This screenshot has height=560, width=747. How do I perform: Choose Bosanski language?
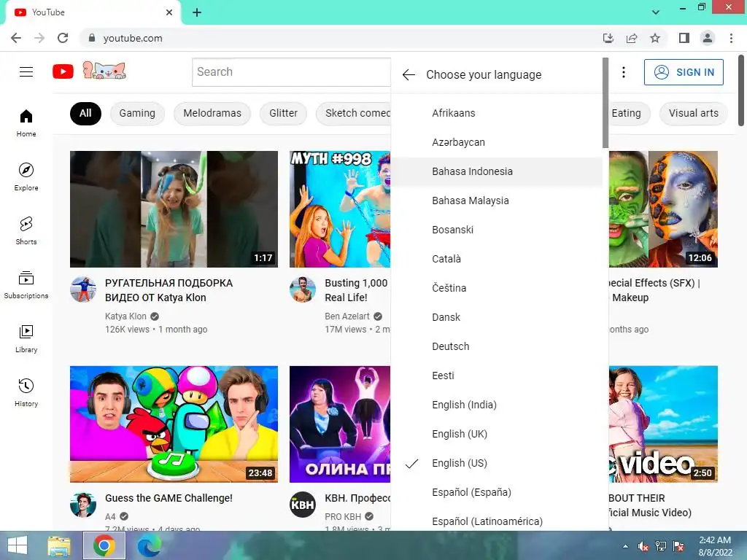(497, 230)
